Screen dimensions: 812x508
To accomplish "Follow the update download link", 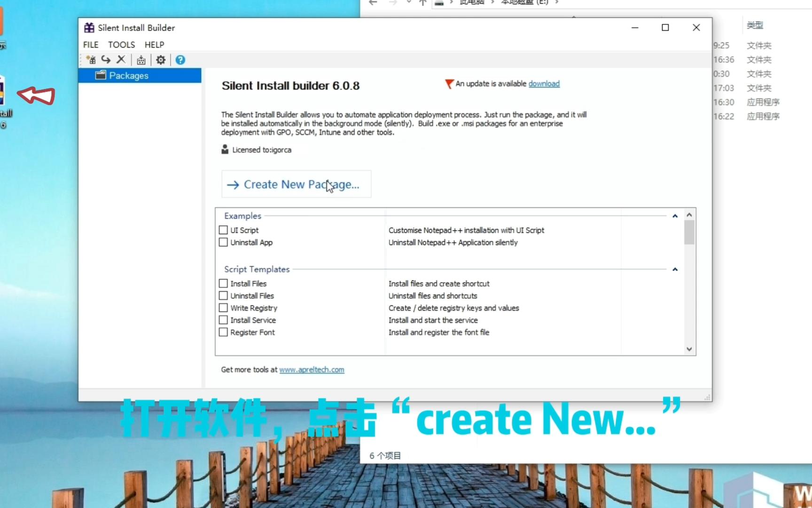I will point(544,84).
